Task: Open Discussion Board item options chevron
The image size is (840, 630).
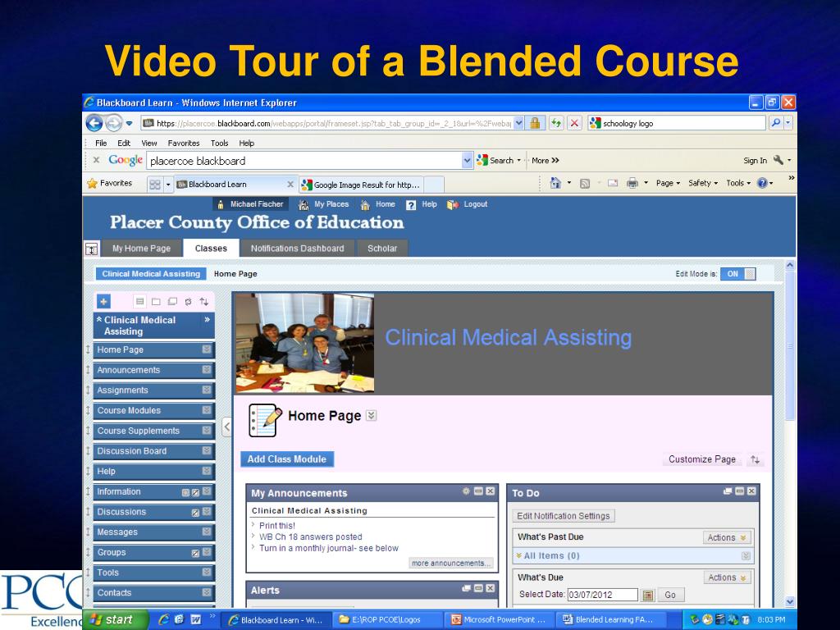Action: coord(207,451)
